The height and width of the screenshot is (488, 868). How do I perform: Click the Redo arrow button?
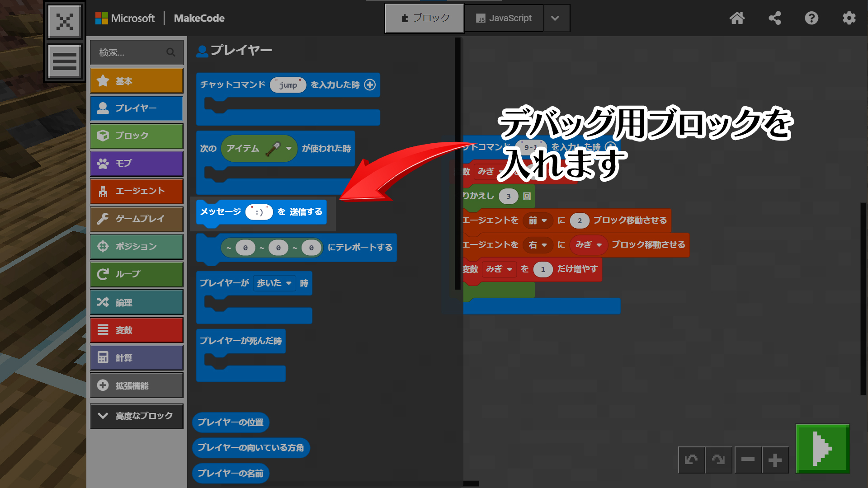click(x=718, y=460)
